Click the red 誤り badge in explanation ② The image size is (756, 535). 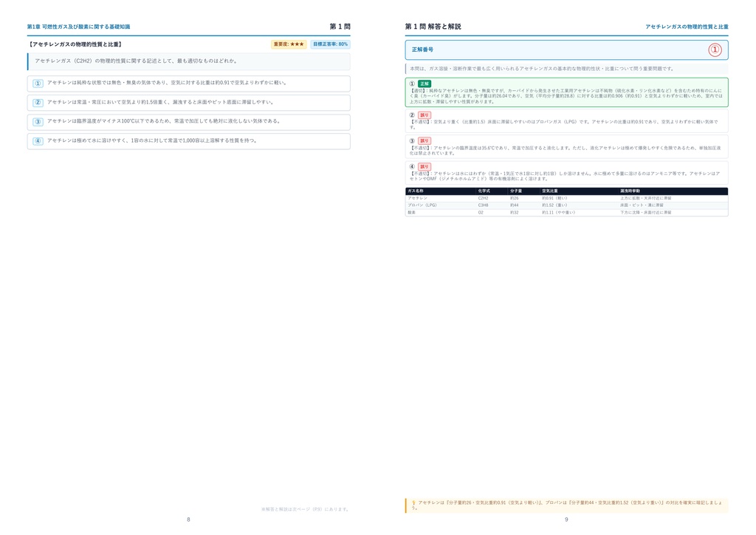point(425,115)
